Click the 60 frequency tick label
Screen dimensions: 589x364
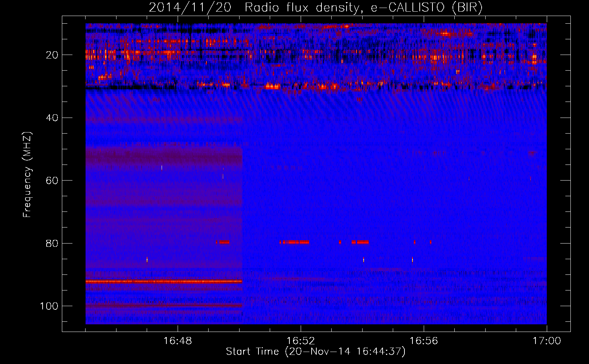click(52, 181)
